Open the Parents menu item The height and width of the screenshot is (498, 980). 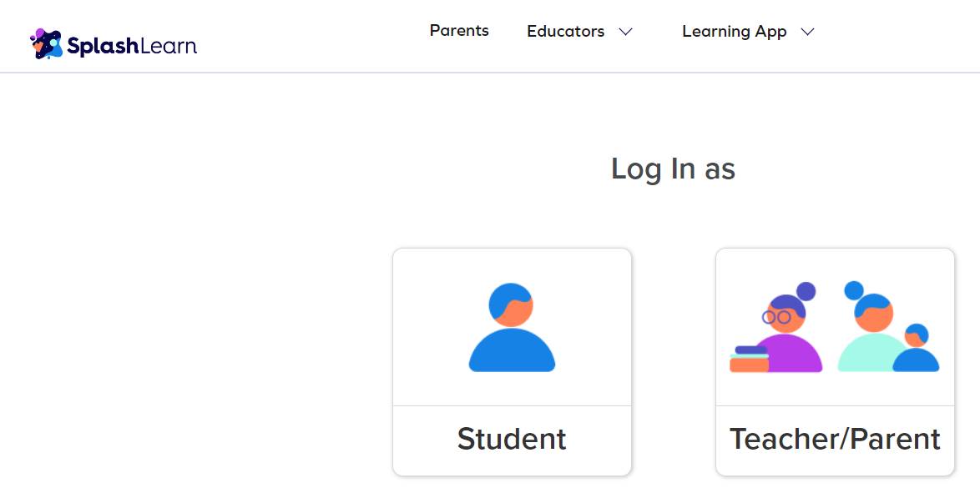coord(459,30)
